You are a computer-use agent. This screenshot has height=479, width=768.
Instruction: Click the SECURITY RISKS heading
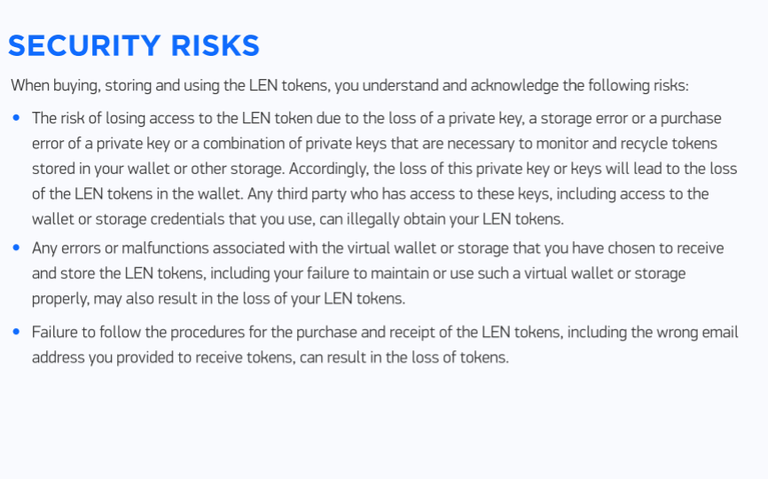134,46
